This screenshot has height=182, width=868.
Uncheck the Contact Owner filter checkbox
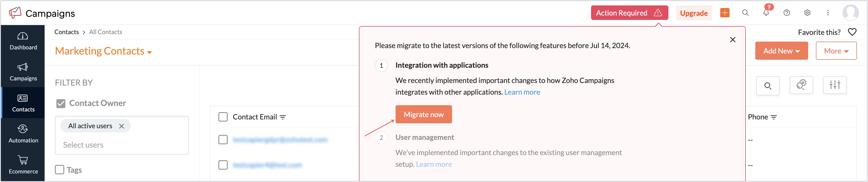click(x=61, y=103)
